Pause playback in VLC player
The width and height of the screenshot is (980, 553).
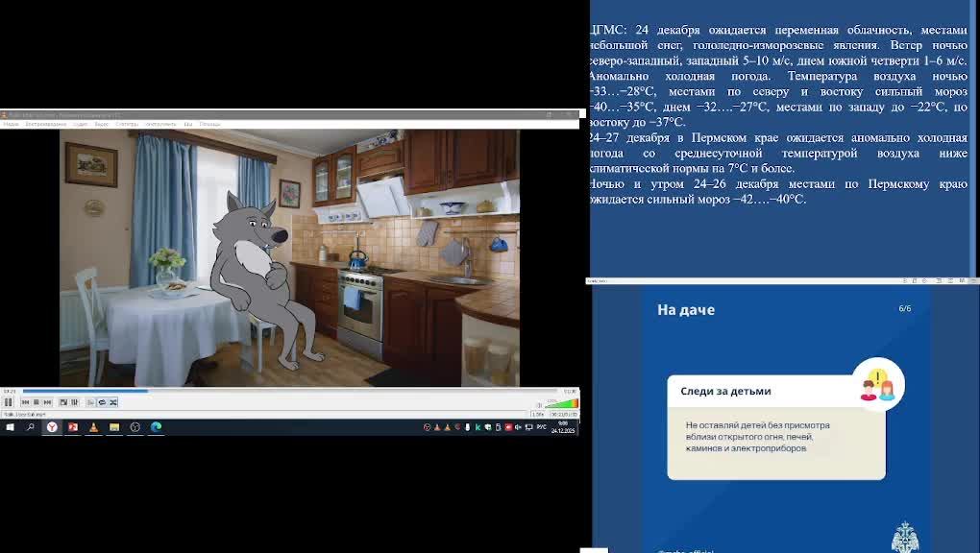tap(8, 401)
